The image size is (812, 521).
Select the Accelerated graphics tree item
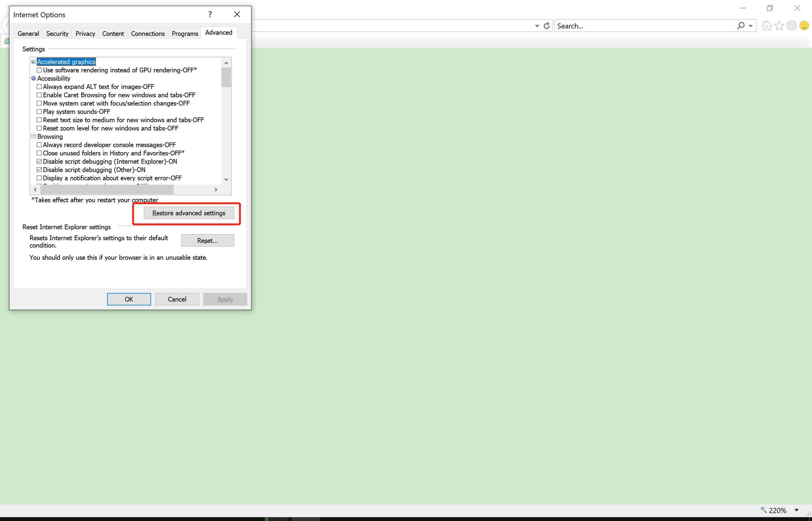point(66,62)
